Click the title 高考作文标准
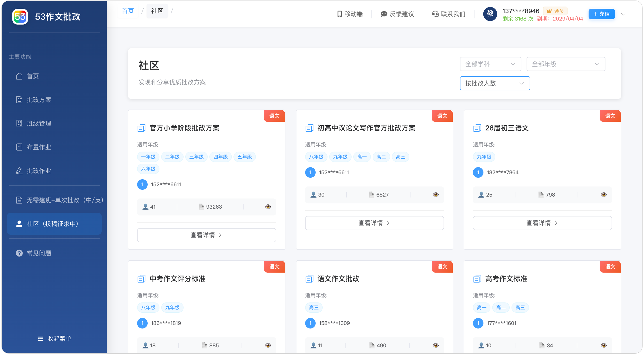Image resolution: width=644 pixels, height=355 pixels. click(506, 279)
